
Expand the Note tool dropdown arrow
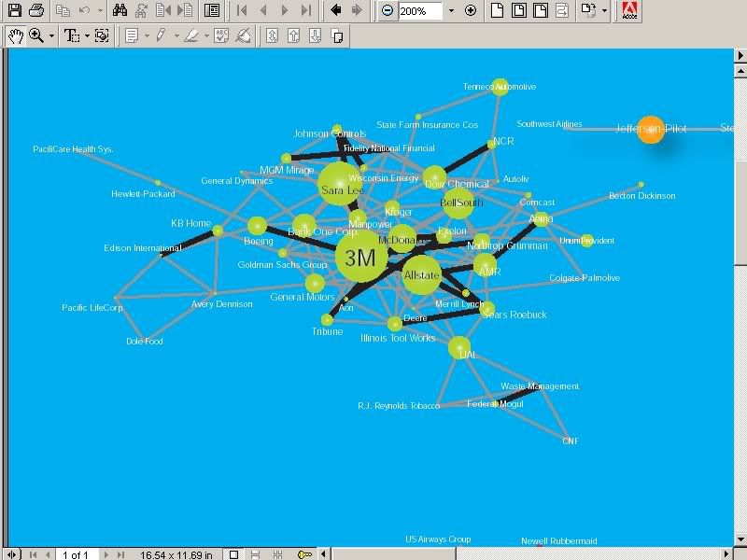pyautogui.click(x=146, y=35)
